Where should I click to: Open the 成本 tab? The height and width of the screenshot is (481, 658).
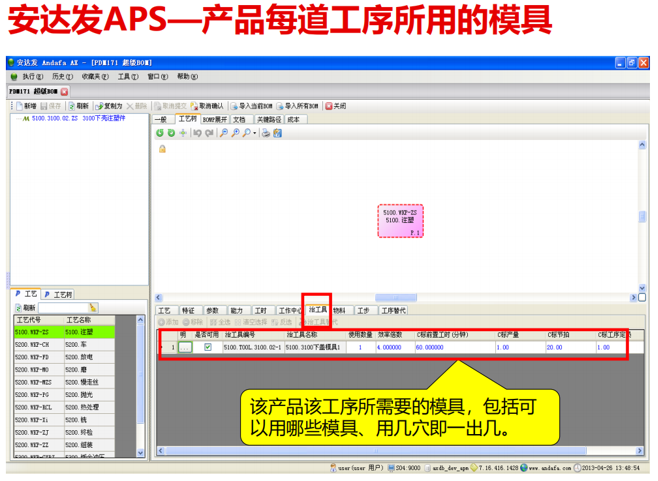coord(293,119)
